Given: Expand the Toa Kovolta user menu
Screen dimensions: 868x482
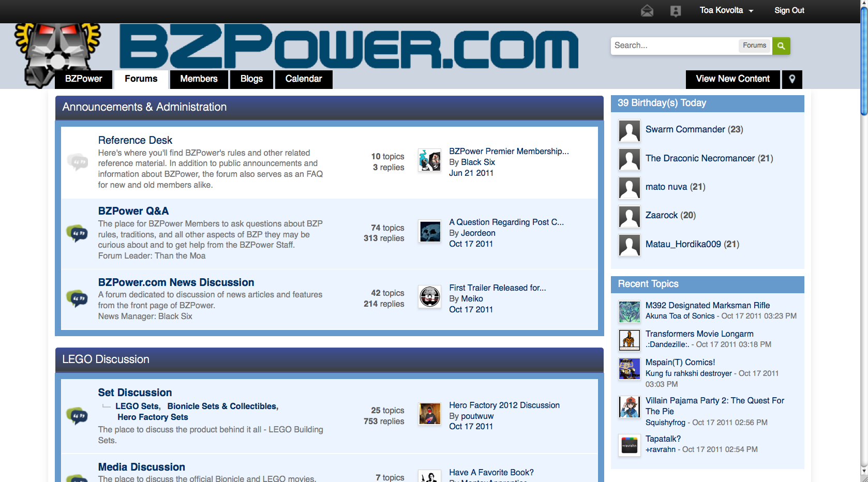Looking at the screenshot, I should coord(726,10).
